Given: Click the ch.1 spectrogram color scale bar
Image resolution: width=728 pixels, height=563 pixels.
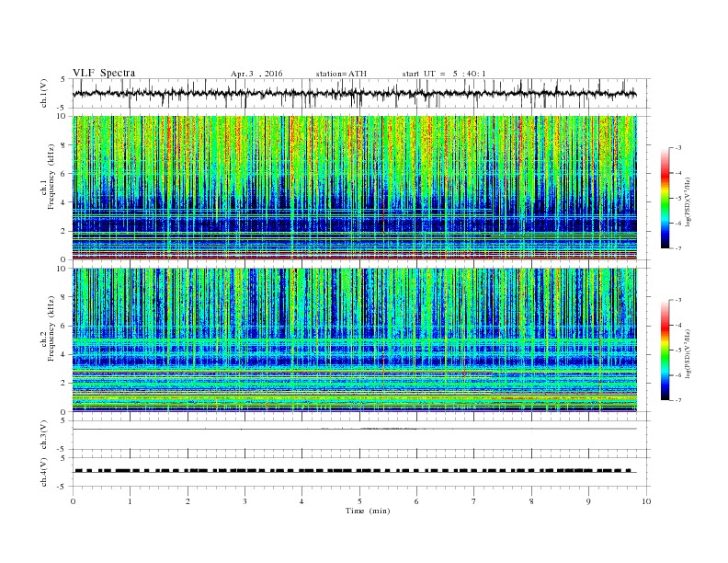Looking at the screenshot, I should point(665,198).
